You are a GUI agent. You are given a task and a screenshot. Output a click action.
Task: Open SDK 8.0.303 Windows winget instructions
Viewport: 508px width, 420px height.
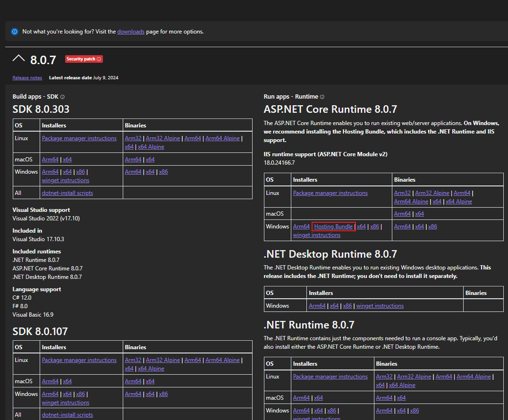coord(66,180)
